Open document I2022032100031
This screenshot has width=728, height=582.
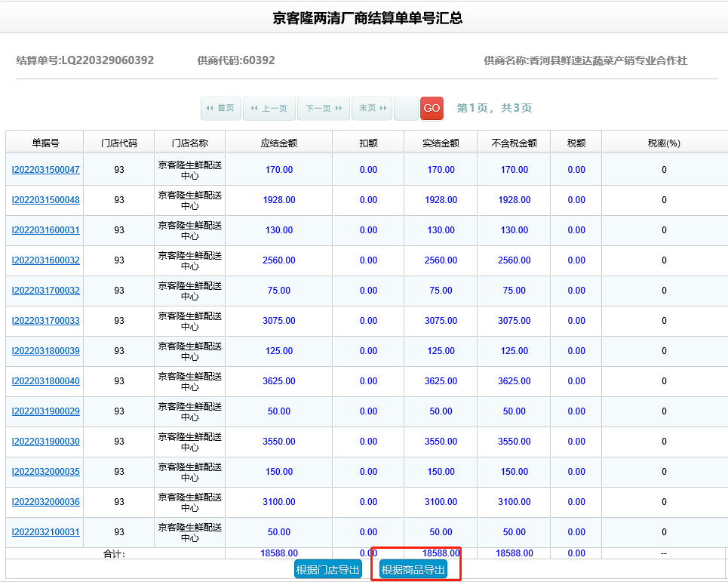pos(45,532)
